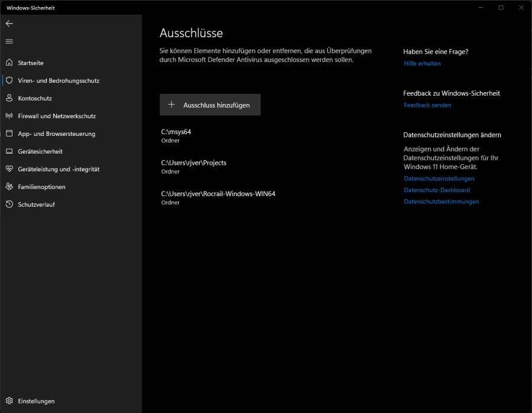Go back using the arrow

pyautogui.click(x=9, y=24)
